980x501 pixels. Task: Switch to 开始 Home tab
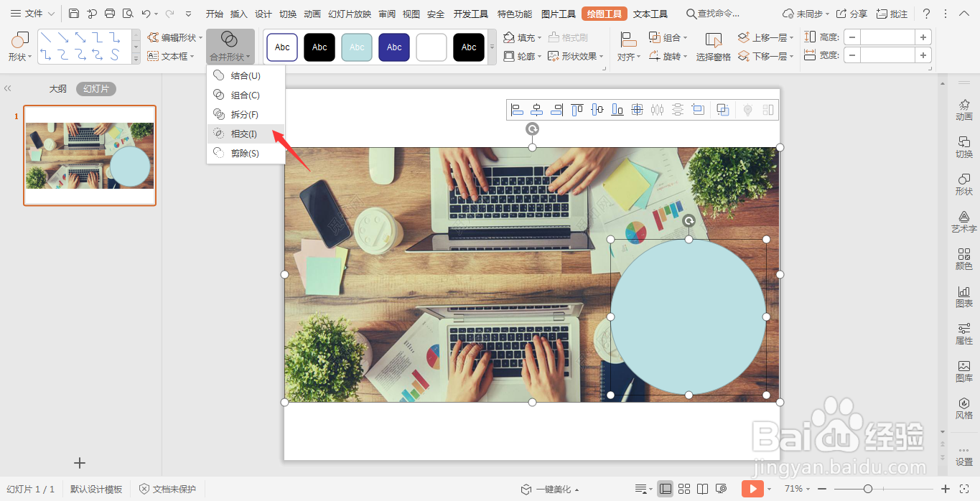[214, 14]
